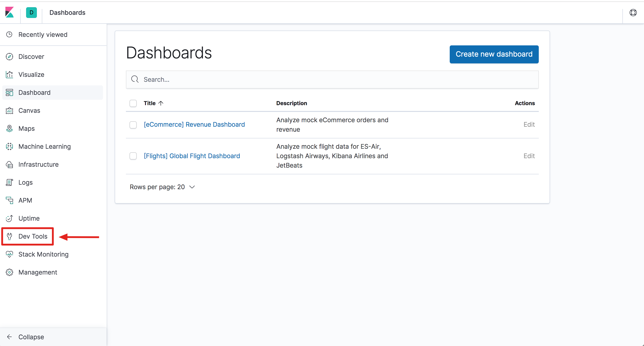Open Machine Learning sidebar icon
Viewport: 644px width, 346px height.
pyautogui.click(x=9, y=147)
